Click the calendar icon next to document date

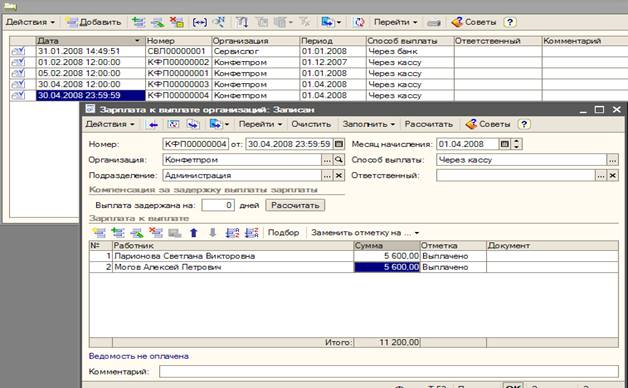coord(339,144)
